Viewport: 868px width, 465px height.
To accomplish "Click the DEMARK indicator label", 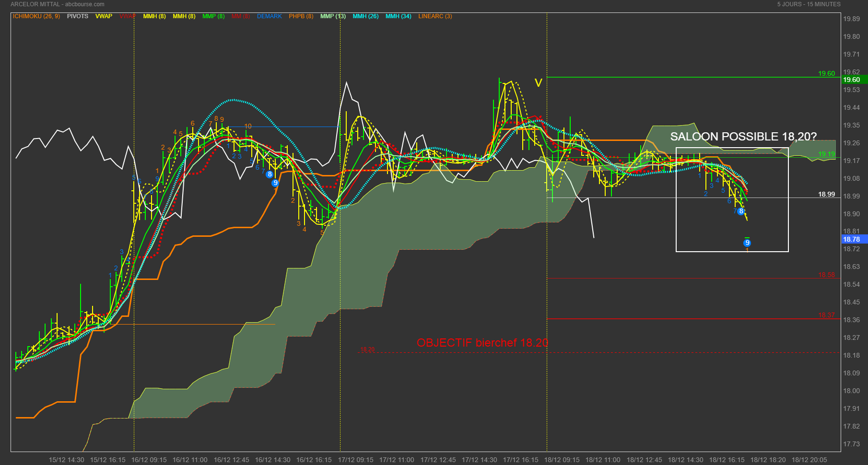I will pos(270,16).
